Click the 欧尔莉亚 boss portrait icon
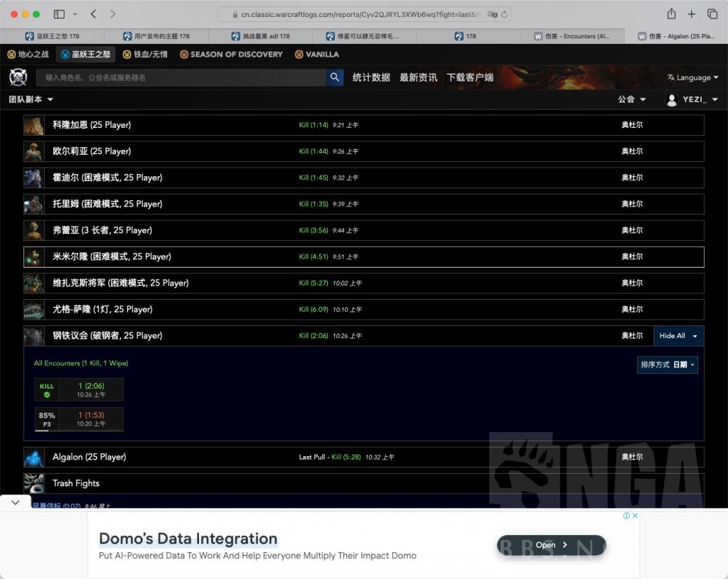This screenshot has height=579, width=728. pos(34,151)
